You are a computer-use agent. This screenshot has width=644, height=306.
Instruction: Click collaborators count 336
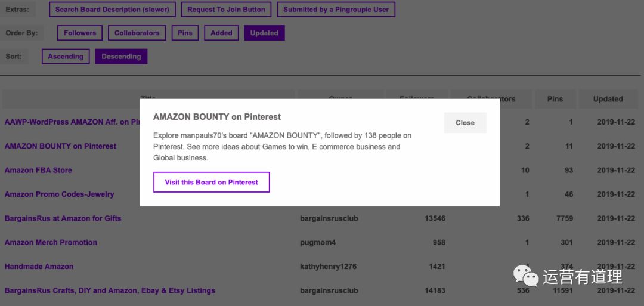tap(523, 218)
